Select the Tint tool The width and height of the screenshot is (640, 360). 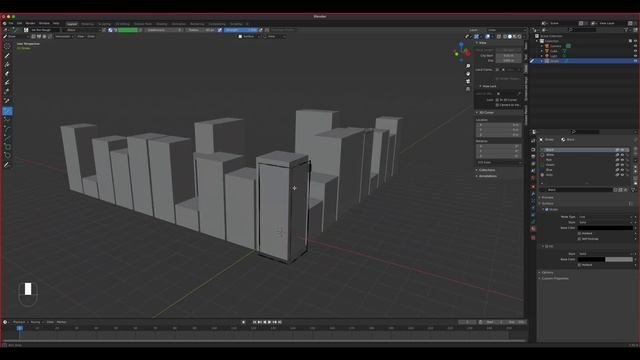(7, 83)
